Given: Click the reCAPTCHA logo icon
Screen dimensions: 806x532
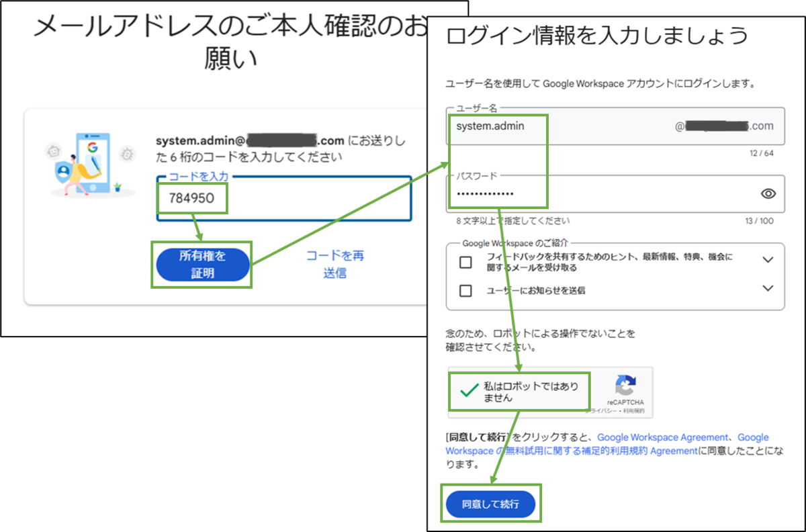Looking at the screenshot, I should click(625, 386).
